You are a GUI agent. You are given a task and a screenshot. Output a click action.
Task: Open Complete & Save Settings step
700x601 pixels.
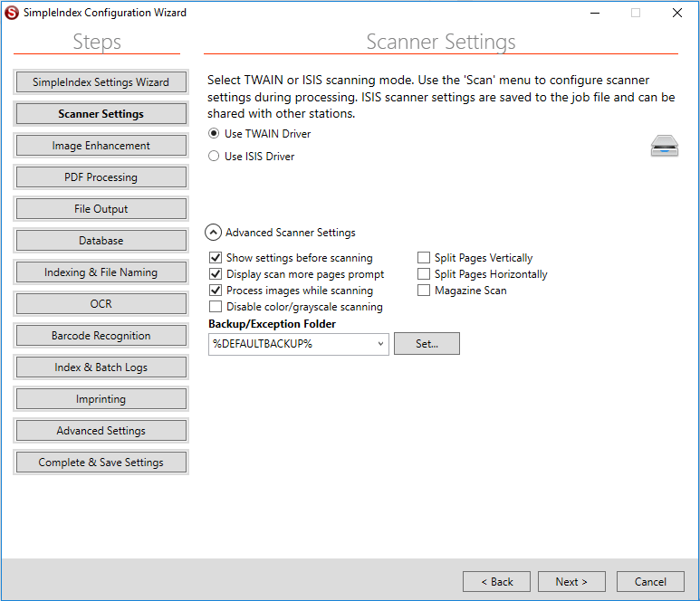(x=101, y=463)
